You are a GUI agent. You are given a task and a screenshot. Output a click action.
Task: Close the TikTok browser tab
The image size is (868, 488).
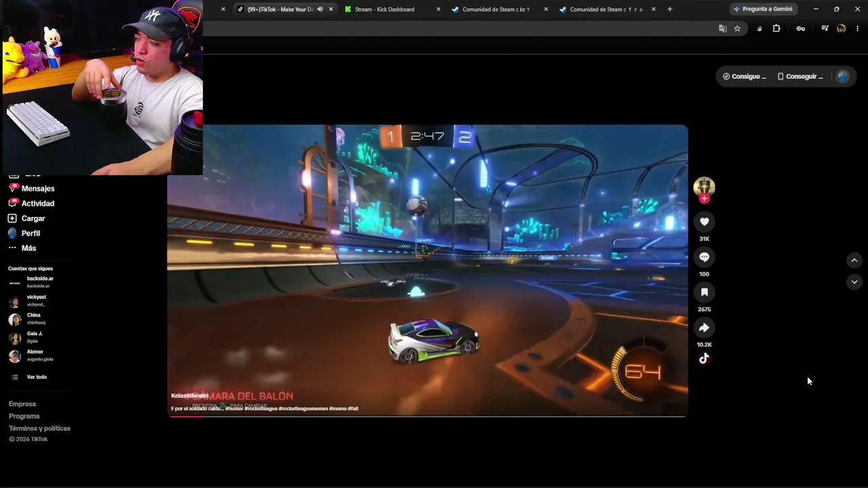click(331, 9)
